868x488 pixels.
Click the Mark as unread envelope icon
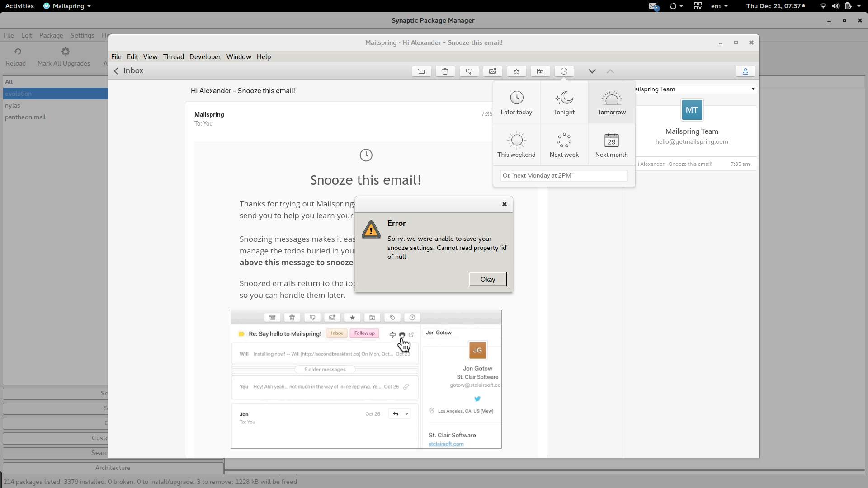pyautogui.click(x=493, y=71)
